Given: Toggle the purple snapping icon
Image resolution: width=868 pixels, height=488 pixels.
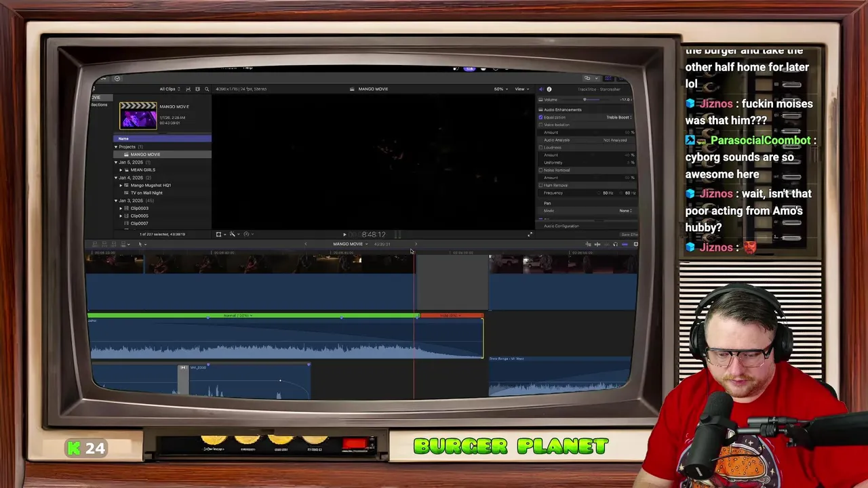Looking at the screenshot, I should pos(625,244).
